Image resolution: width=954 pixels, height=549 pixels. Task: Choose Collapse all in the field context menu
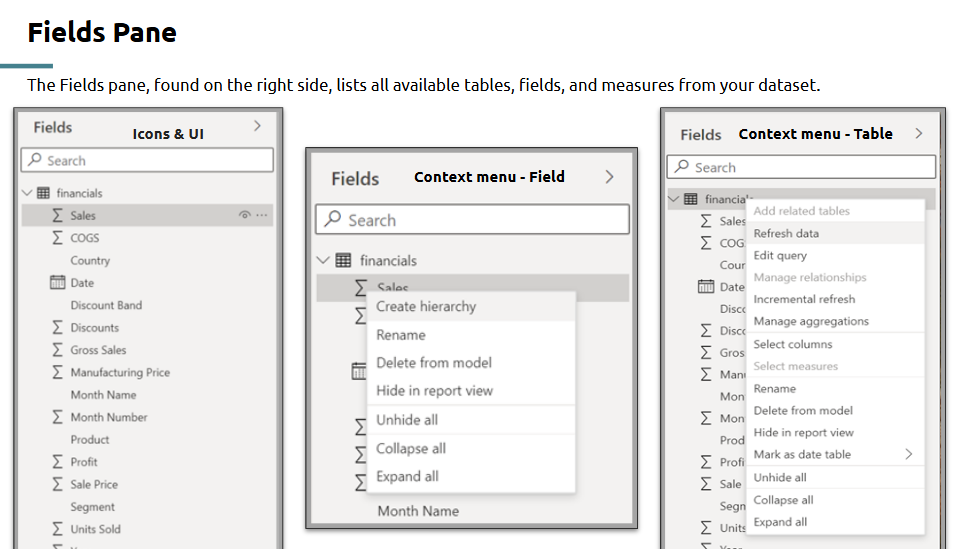coord(472,449)
